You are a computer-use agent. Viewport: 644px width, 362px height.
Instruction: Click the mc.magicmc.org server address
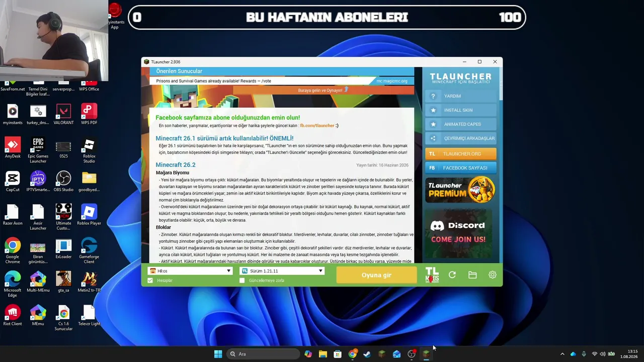point(392,81)
